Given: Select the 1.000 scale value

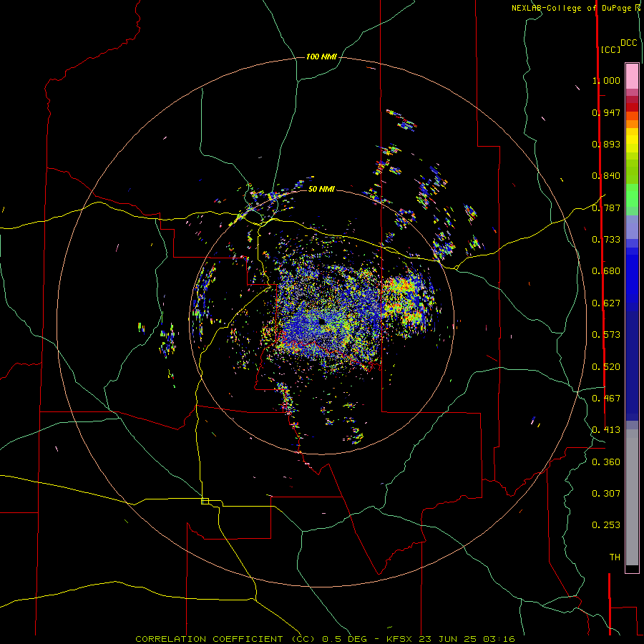Looking at the screenshot, I should [606, 80].
